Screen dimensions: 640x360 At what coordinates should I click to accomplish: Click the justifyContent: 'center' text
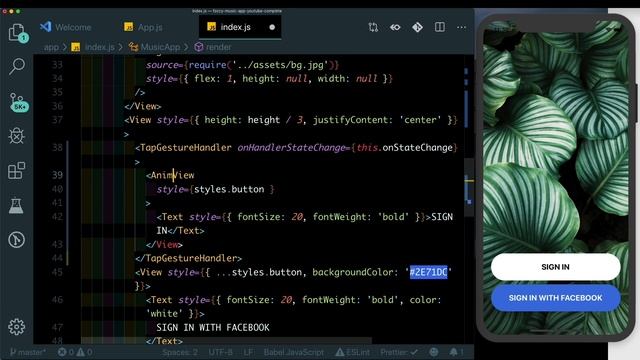click(x=377, y=120)
